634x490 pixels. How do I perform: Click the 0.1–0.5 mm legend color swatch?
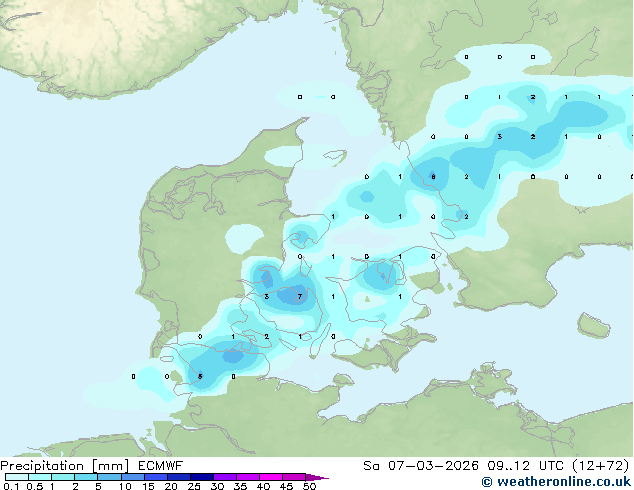(17, 477)
